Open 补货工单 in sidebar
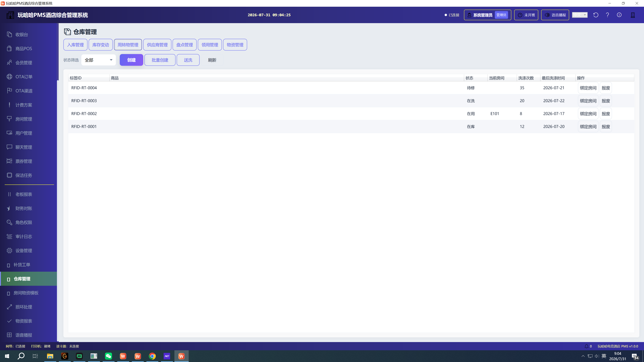644x362 pixels. point(29,265)
